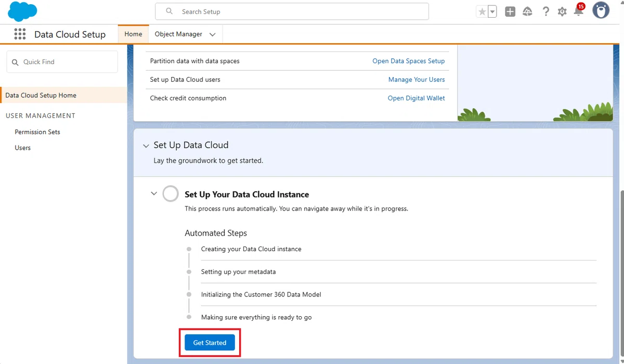624x364 pixels.
Task: Click the Search Setup field
Action: click(292, 11)
